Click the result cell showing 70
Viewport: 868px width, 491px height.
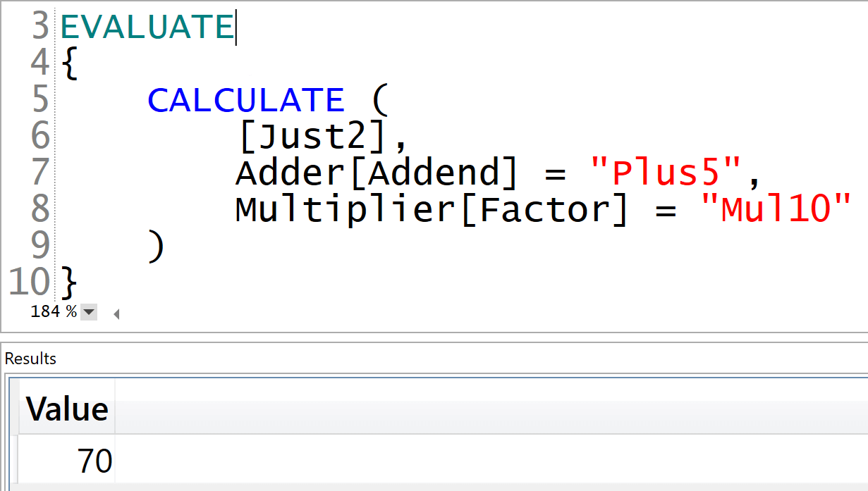(67, 461)
